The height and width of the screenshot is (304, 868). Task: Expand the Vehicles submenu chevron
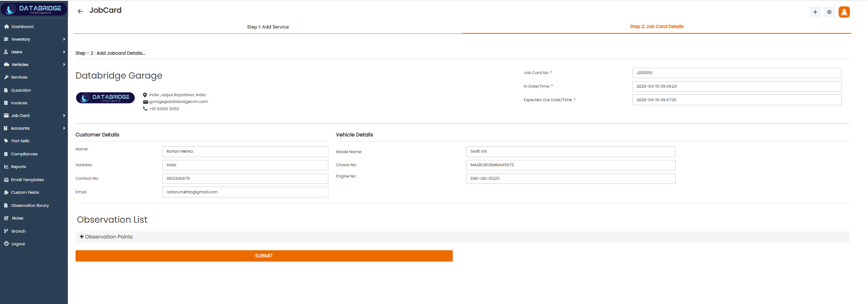tap(64, 65)
